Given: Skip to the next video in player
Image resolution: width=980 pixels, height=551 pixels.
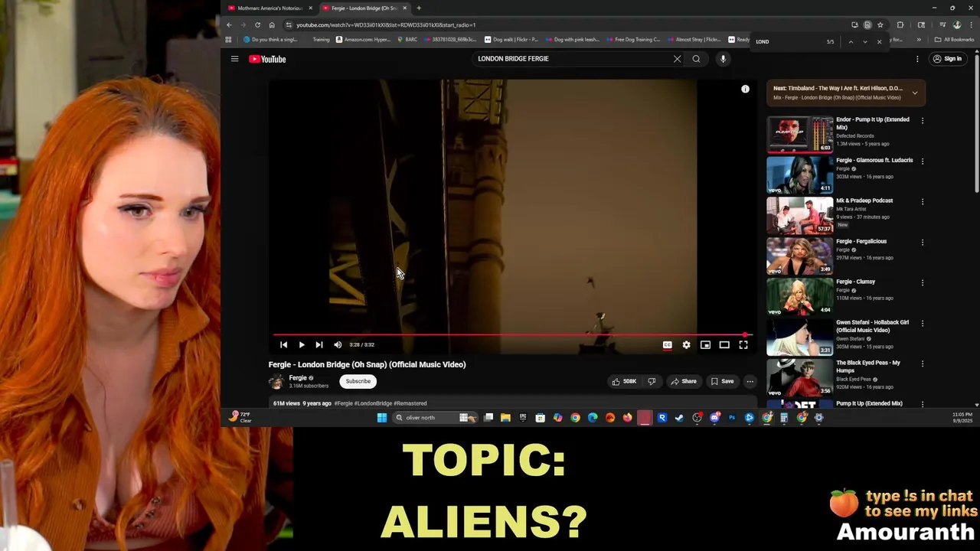Looking at the screenshot, I should tap(319, 345).
